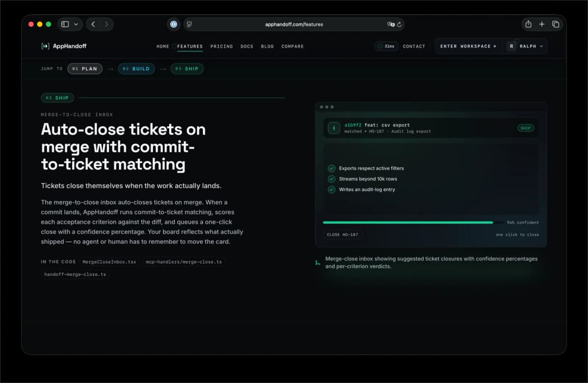This screenshot has width=588, height=383.
Task: Click the AppHandoff logo icon
Action: point(45,46)
